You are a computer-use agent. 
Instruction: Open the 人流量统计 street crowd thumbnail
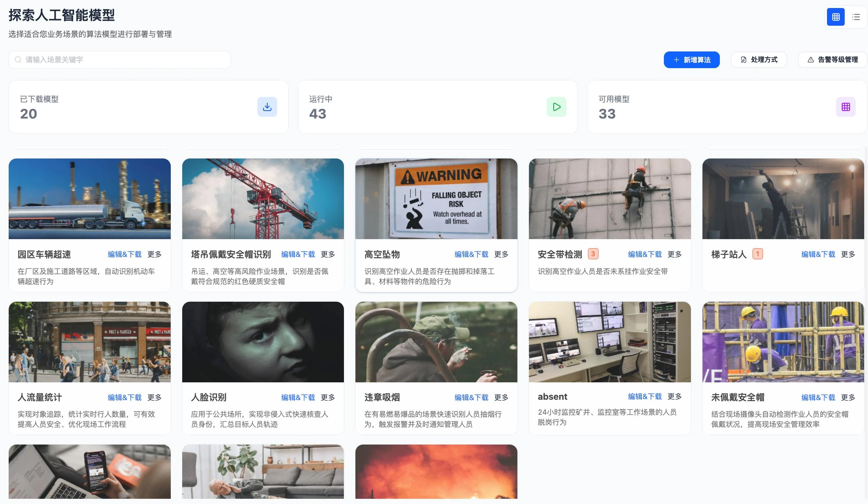[90, 342]
